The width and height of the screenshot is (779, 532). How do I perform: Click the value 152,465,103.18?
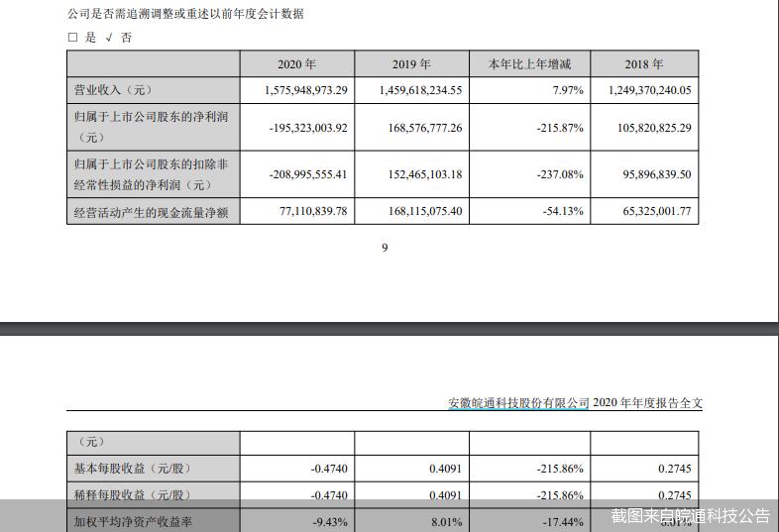(425, 174)
